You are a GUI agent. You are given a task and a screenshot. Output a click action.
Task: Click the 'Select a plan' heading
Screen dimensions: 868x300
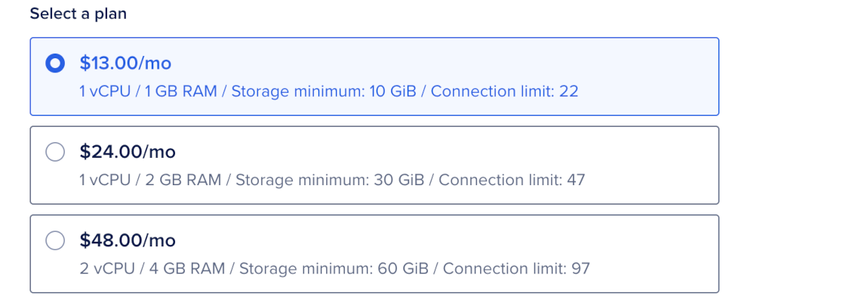pyautogui.click(x=78, y=14)
